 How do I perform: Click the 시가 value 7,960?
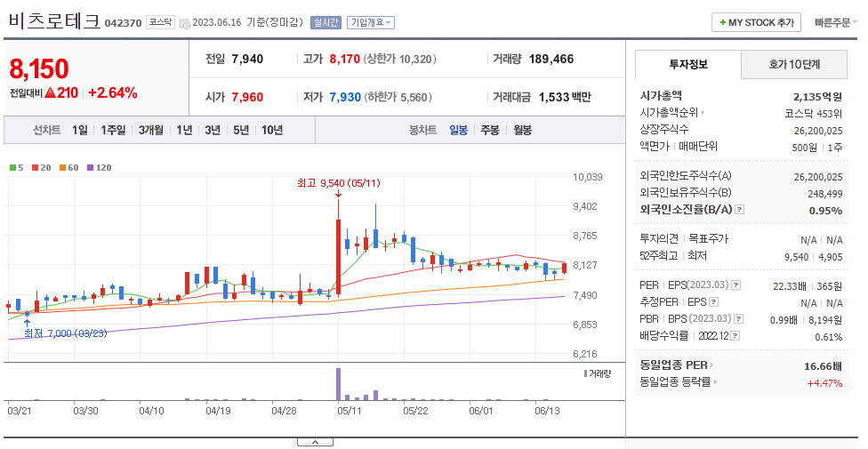(247, 98)
